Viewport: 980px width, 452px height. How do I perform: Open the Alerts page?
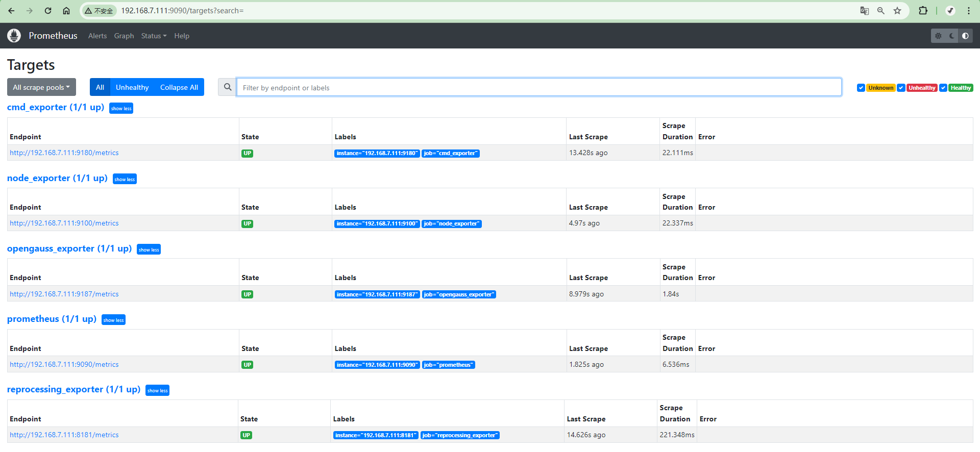[97, 36]
